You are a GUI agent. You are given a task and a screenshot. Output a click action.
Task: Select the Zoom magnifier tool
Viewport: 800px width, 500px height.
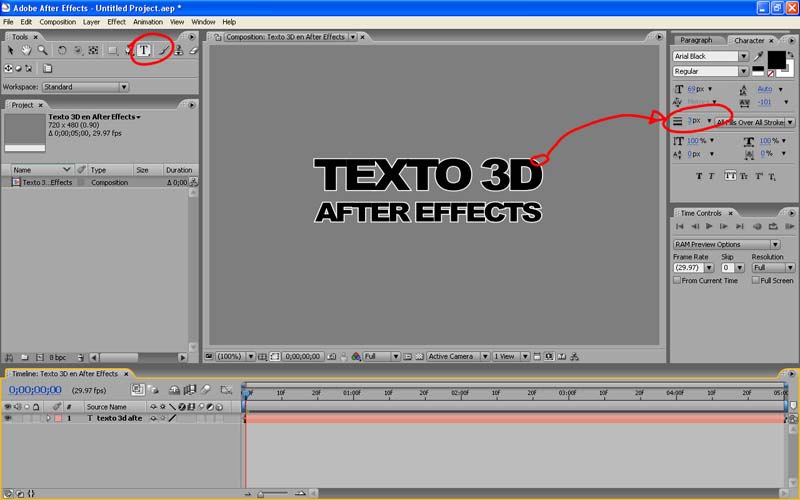(x=42, y=50)
